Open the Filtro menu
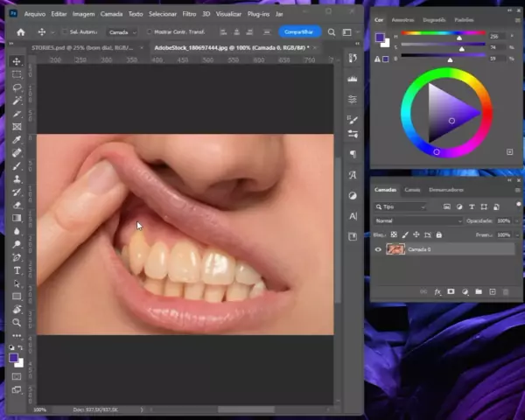Viewport: 525px width, 420px height. 189,14
